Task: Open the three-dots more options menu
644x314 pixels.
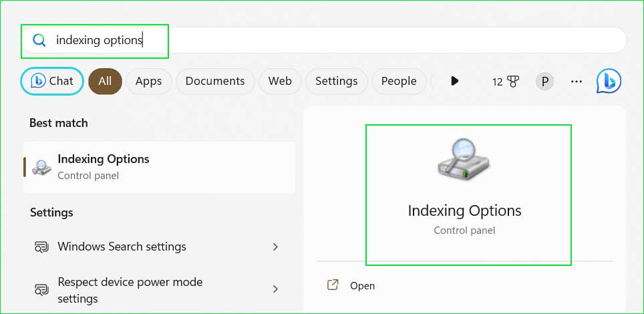Action: click(x=577, y=82)
